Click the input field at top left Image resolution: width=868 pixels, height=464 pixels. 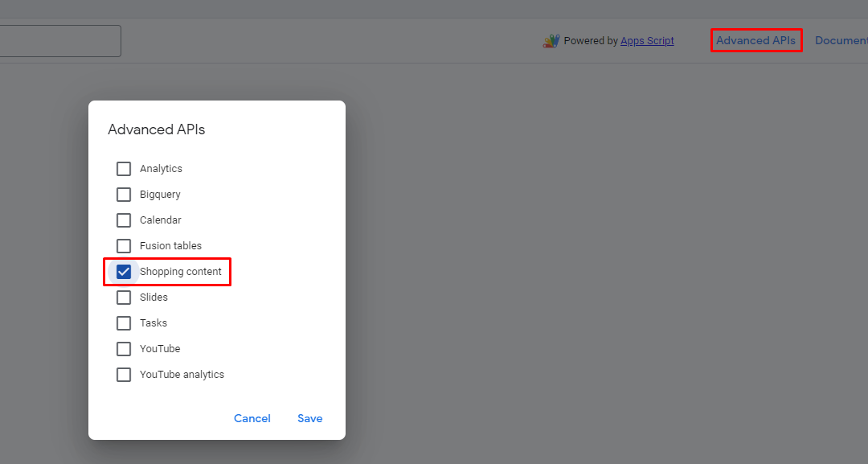pos(60,41)
